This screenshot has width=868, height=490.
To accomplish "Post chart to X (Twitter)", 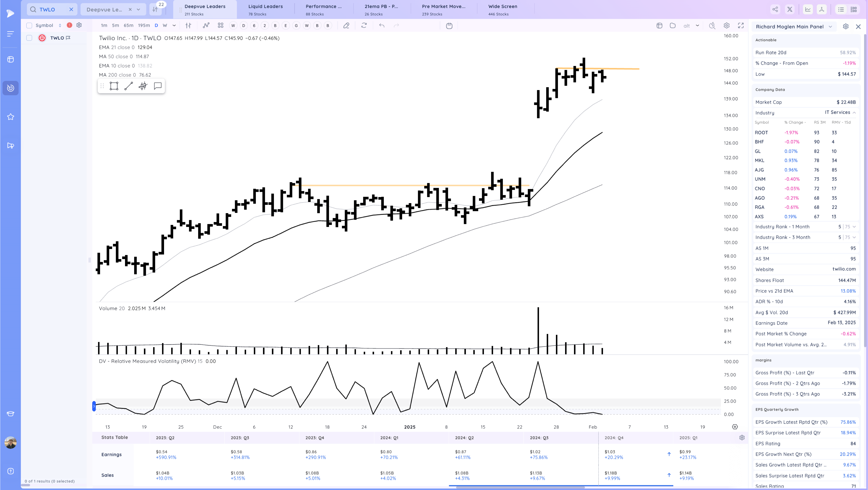I will [790, 9].
